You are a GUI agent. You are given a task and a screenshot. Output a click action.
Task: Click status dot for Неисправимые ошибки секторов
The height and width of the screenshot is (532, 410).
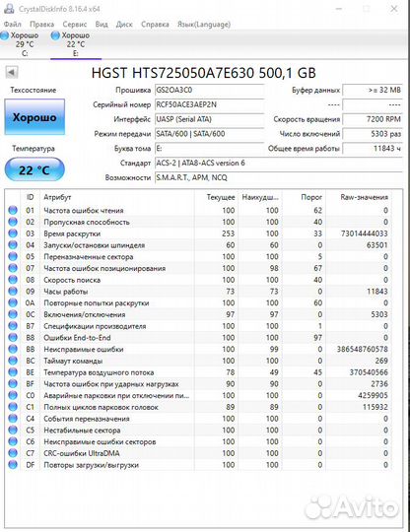click(x=13, y=441)
